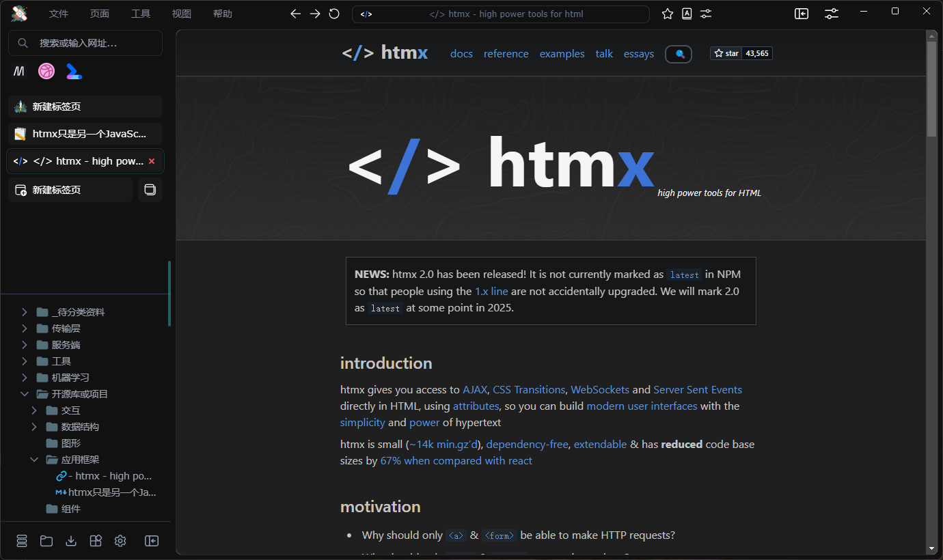Open the extensions icon in the bottom bar
Screen dimensions: 943x560
(x=96, y=541)
